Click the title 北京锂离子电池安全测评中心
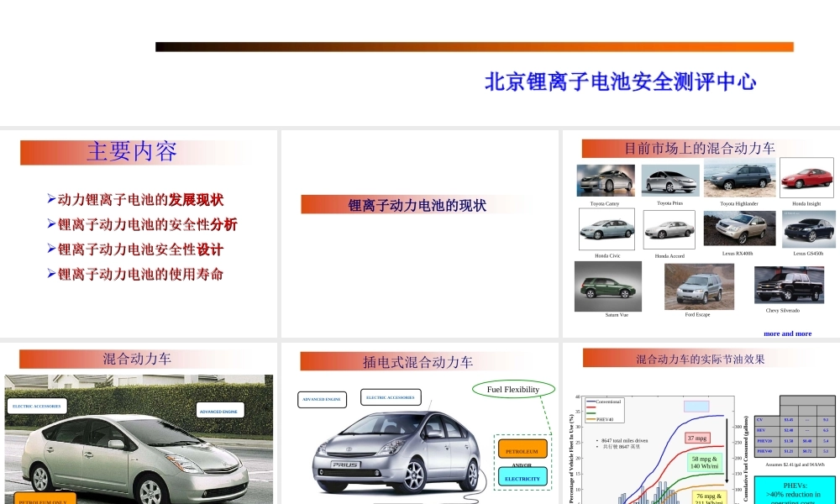840x504 pixels. (621, 82)
